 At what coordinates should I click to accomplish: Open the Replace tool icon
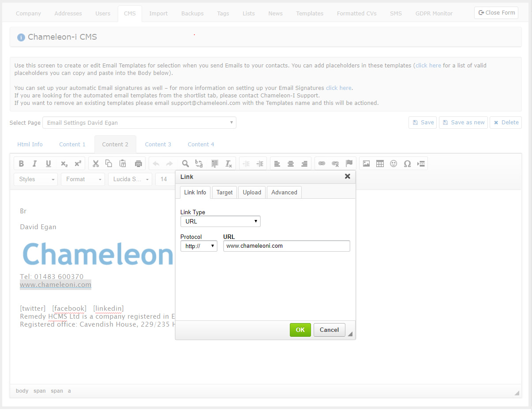(x=199, y=164)
